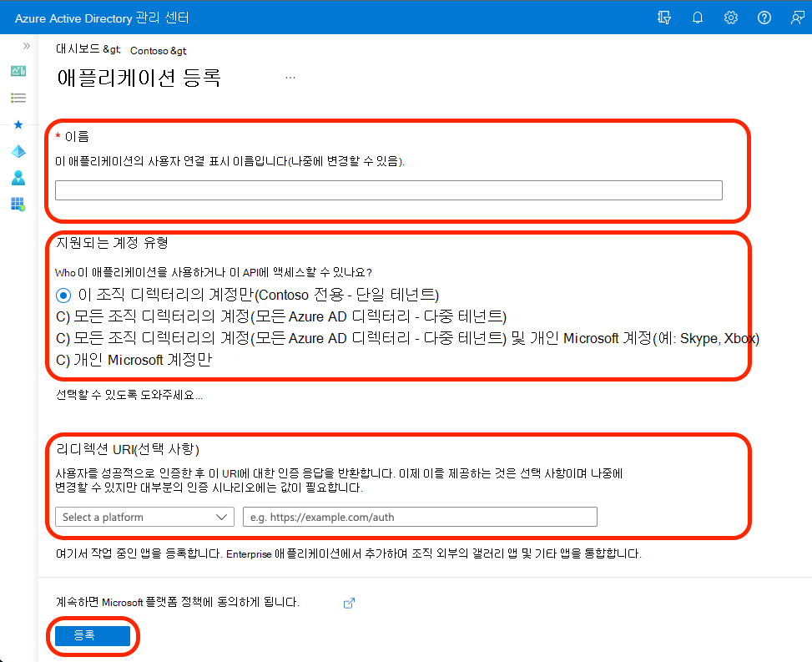Click the application name input field
The height and width of the screenshot is (662, 812).
point(388,190)
